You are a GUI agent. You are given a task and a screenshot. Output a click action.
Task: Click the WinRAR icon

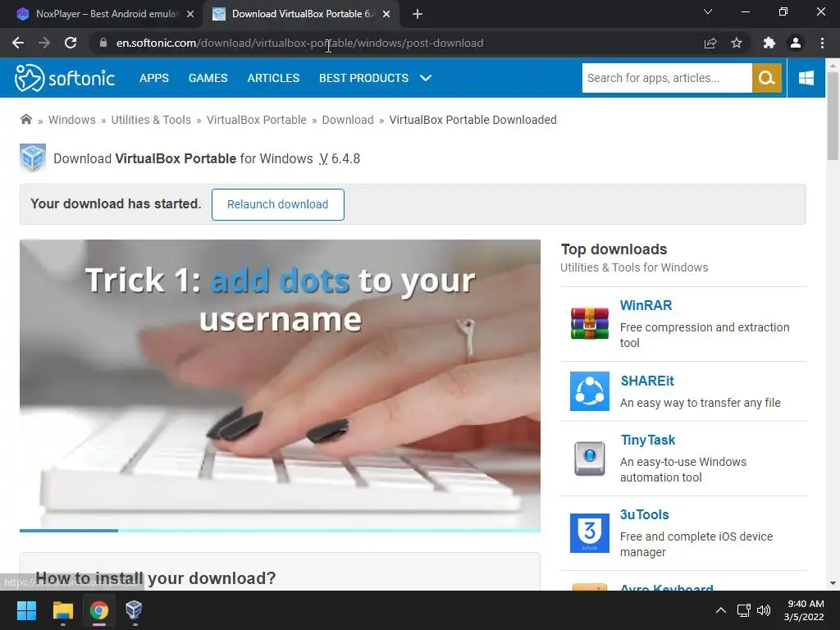click(589, 323)
